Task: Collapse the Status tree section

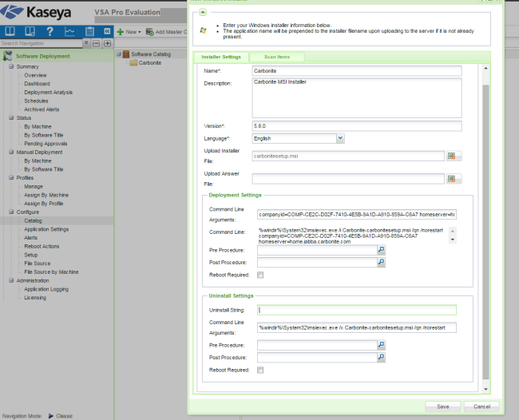Action: pos(11,117)
